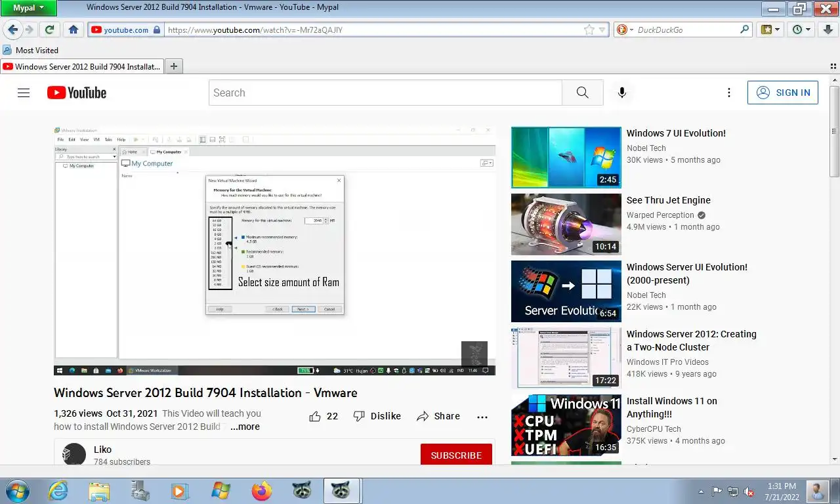The height and width of the screenshot is (504, 840).
Task: Reload the page with the refresh icon
Action: coord(49,30)
